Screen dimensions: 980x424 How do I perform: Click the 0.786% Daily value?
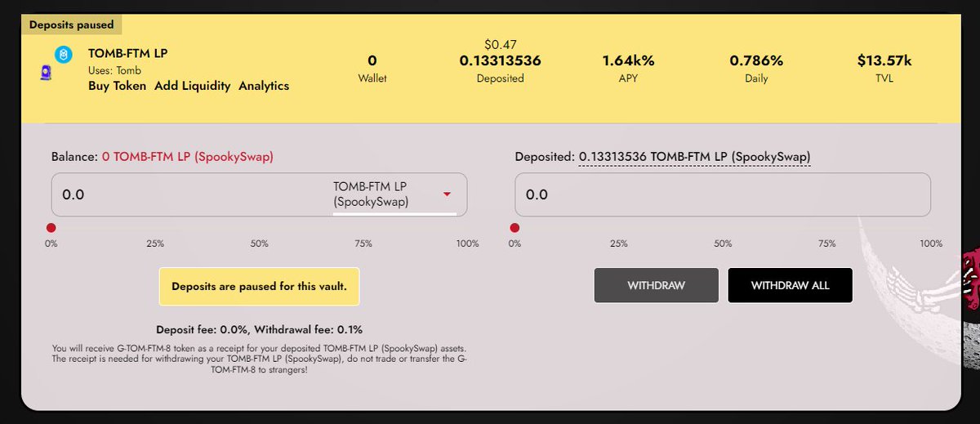(756, 60)
